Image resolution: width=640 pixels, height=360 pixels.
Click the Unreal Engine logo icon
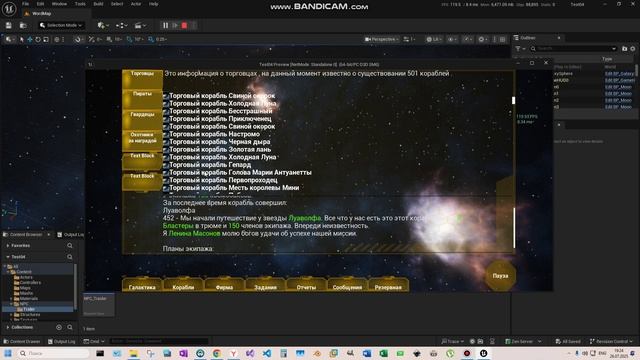[9, 8]
